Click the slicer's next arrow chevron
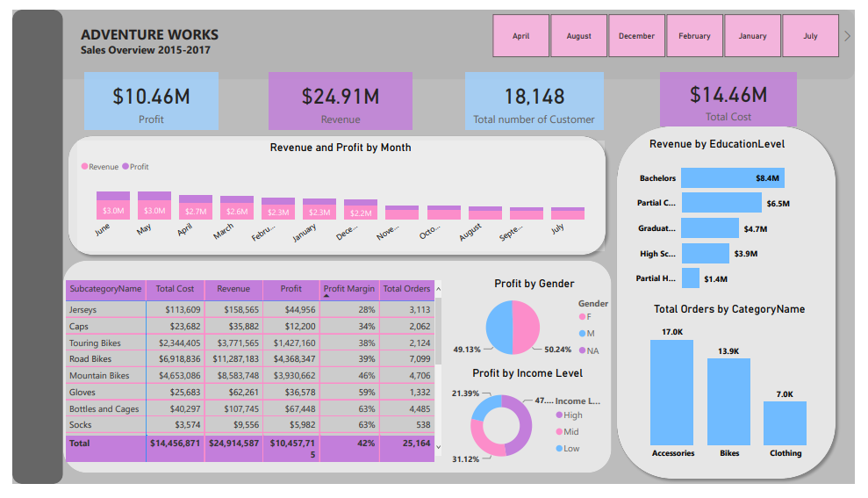The width and height of the screenshot is (868, 498). click(x=847, y=36)
